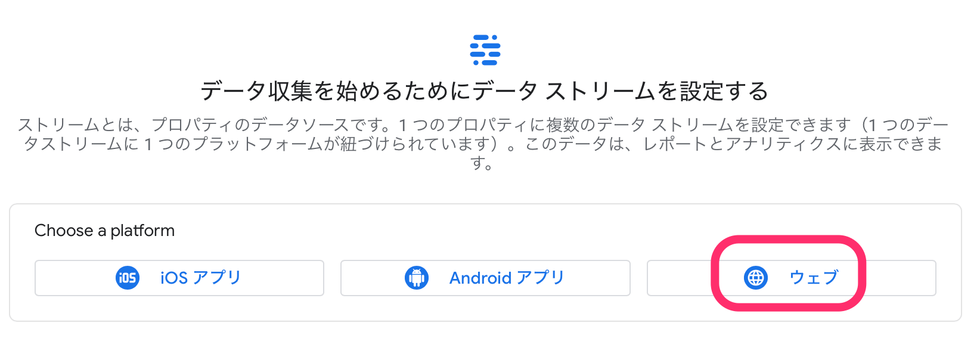Click "ストリームを設定する" in the heading

[x=656, y=91]
